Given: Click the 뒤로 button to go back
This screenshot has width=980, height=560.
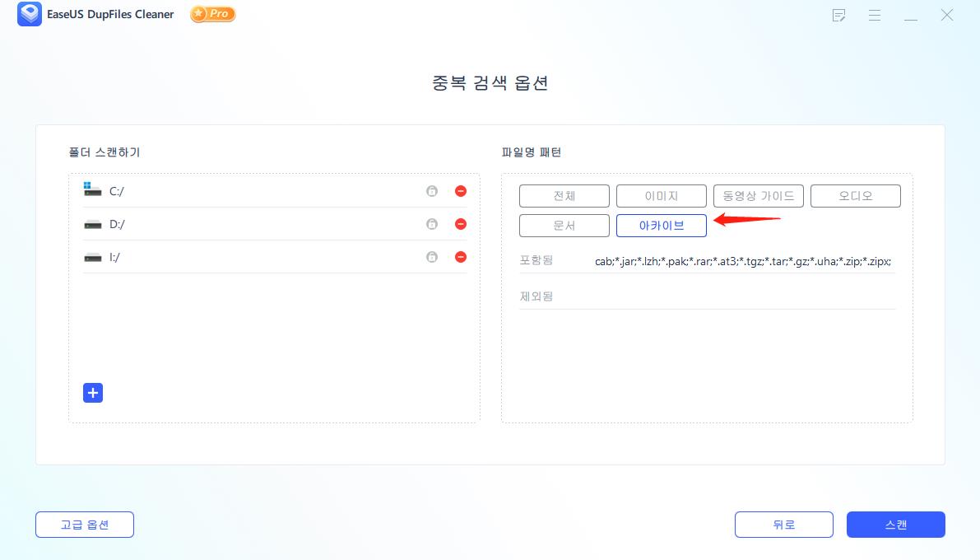Looking at the screenshot, I should 783,525.
